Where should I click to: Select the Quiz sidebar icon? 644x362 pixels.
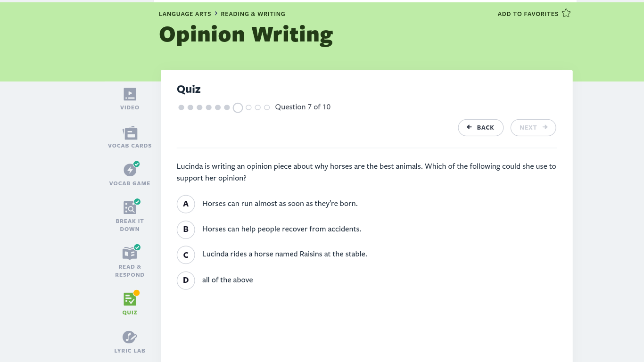pos(130,299)
